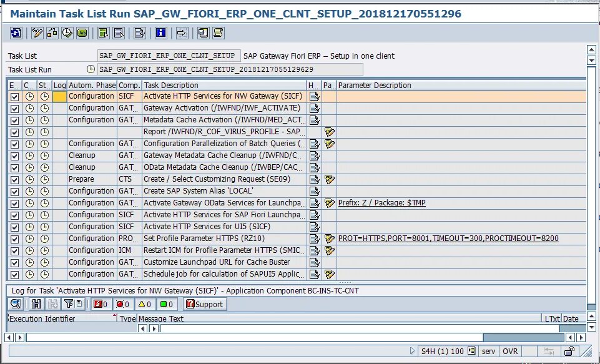Click the task hierarchy toolbar icon
The height and width of the screenshot is (364, 600).
(x=52, y=33)
